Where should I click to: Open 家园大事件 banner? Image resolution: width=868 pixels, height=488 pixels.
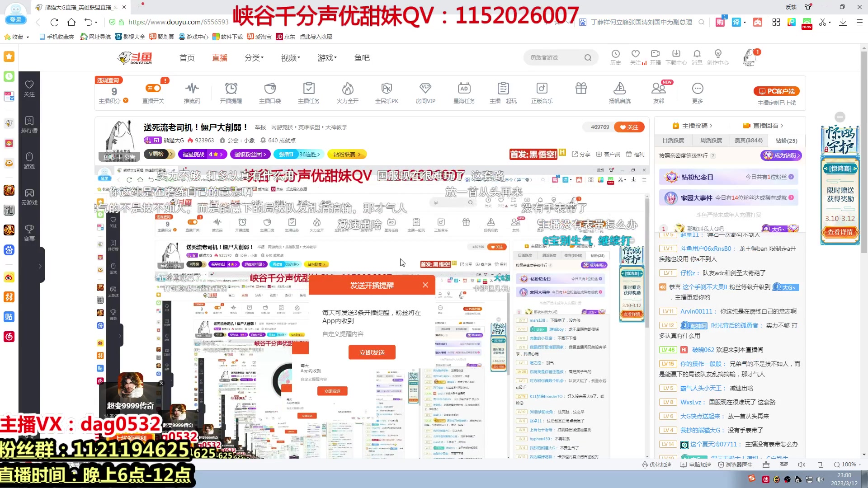coord(729,197)
